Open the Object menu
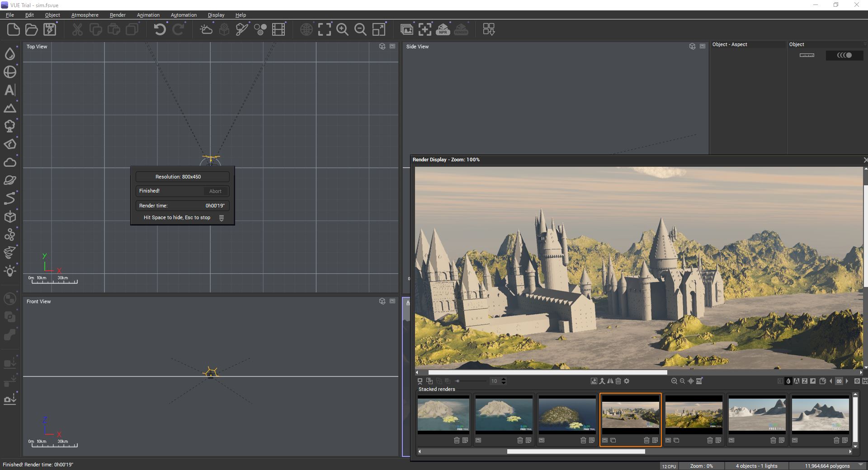This screenshot has height=470, width=868. click(52, 15)
